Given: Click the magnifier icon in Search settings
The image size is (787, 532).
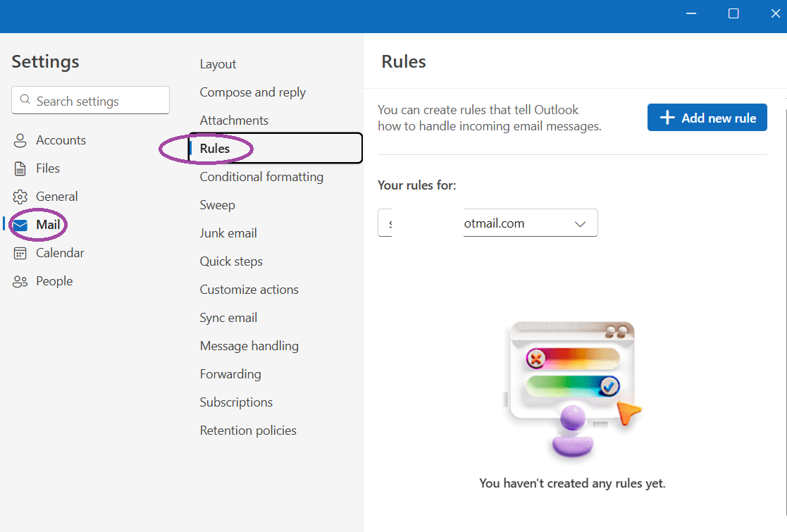Looking at the screenshot, I should [x=25, y=99].
